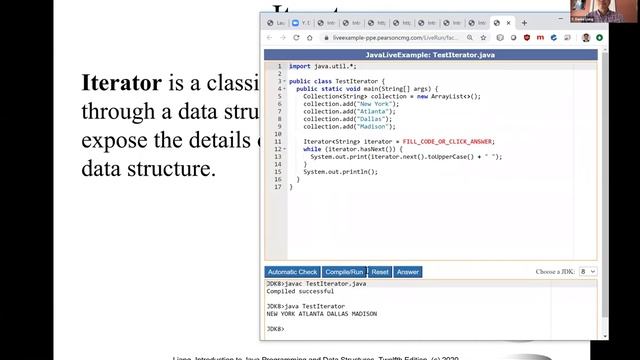Screen dimensions: 640x360
Task: Click the bold "Iterator" word on slide
Action: (122, 83)
